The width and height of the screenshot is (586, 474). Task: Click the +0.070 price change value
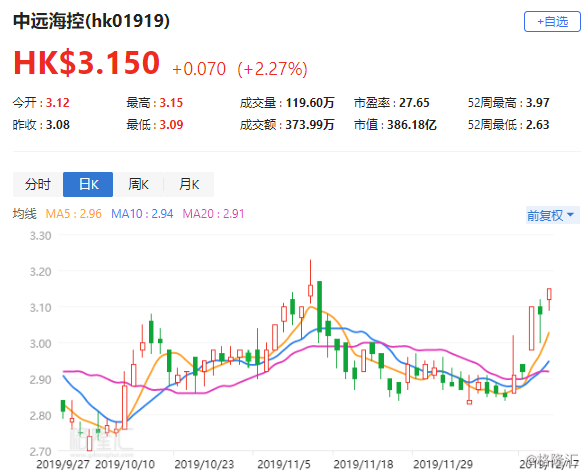pyautogui.click(x=199, y=69)
